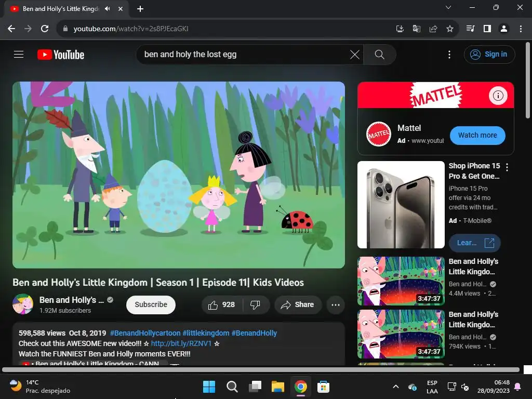Screen dimensions: 532x399
Task: Open the media control icon in Chrome toolbar
Action: click(470, 29)
